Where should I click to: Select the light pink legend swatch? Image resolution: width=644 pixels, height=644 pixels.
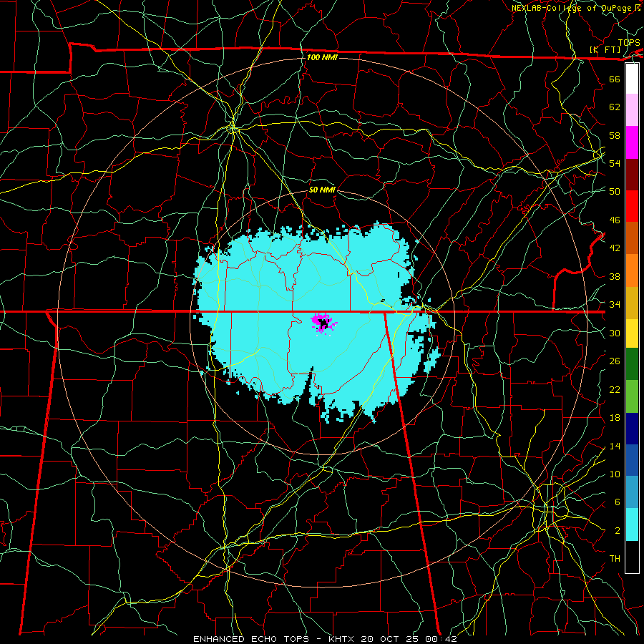click(x=632, y=110)
